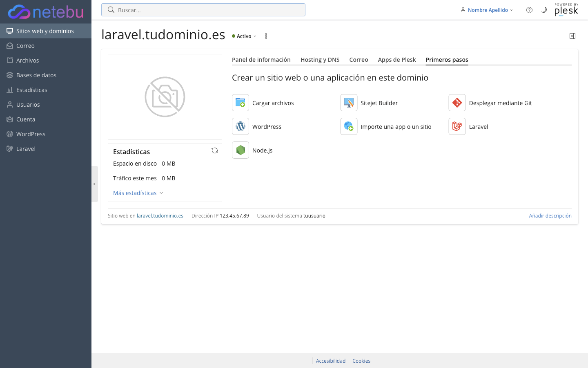Collapse the left sidebar handle
This screenshot has width=588, height=368.
pos(95,184)
